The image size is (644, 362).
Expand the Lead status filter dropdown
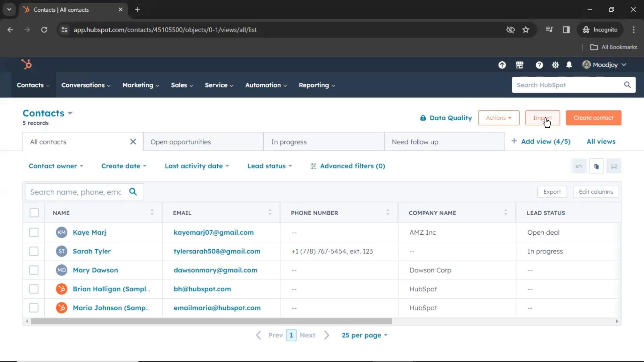tap(270, 166)
